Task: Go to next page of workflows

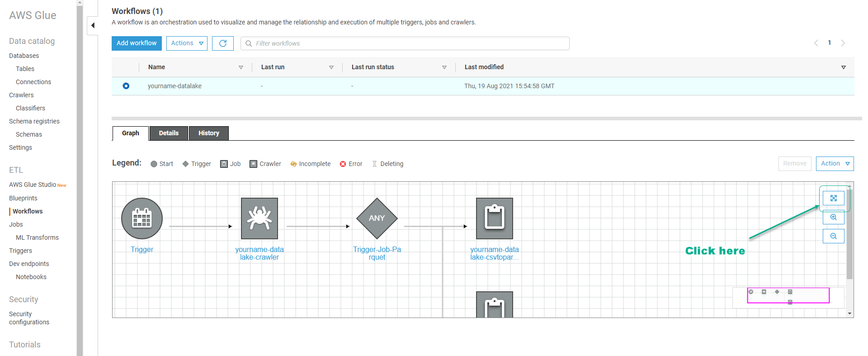Action: click(843, 43)
